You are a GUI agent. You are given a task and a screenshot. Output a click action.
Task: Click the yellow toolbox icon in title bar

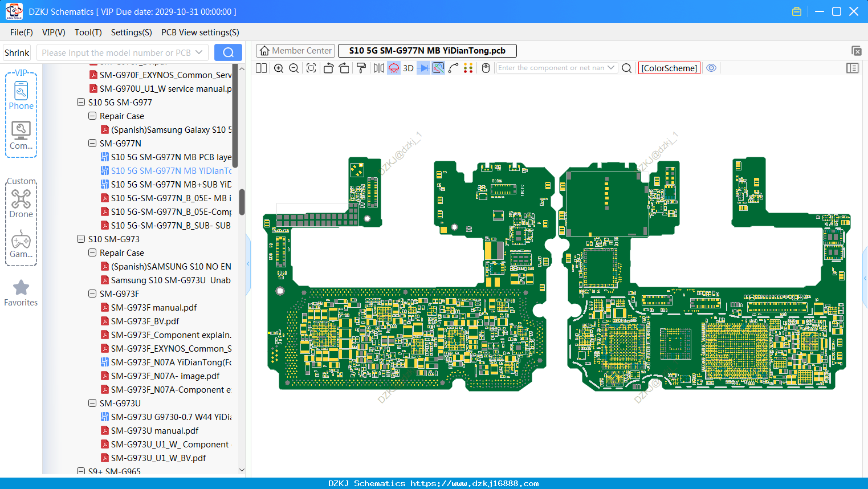point(797,11)
